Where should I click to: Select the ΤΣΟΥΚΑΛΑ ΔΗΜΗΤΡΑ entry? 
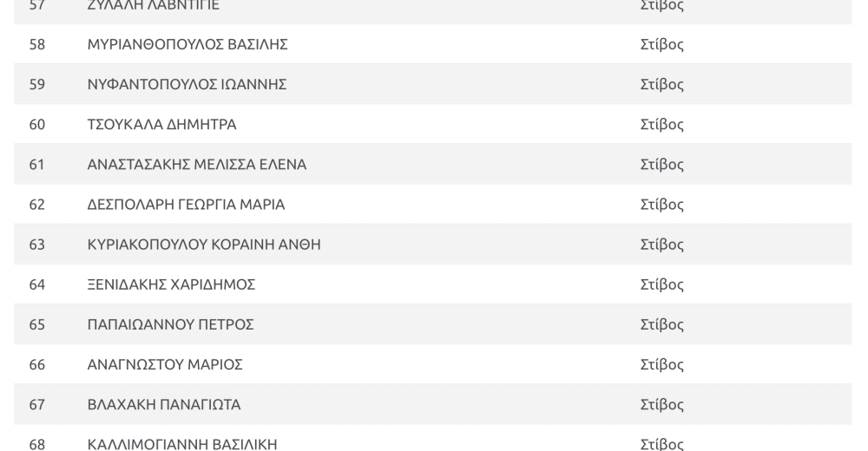tap(161, 125)
